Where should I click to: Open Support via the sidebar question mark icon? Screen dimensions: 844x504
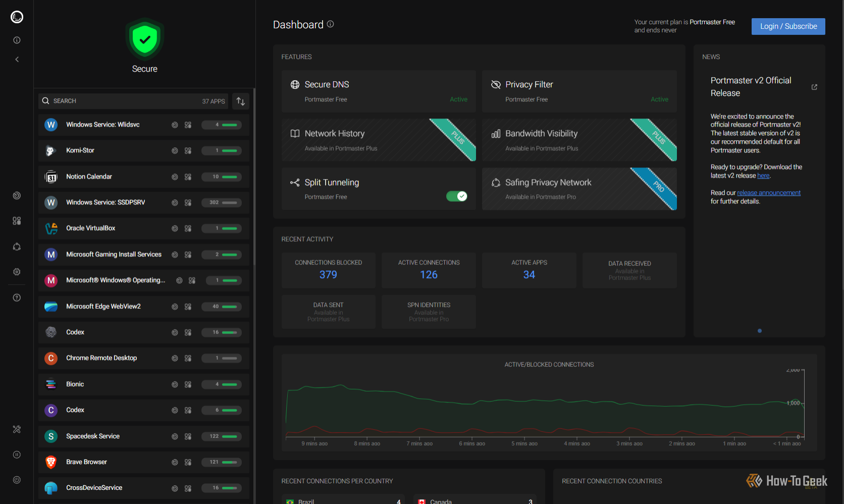pos(17,298)
